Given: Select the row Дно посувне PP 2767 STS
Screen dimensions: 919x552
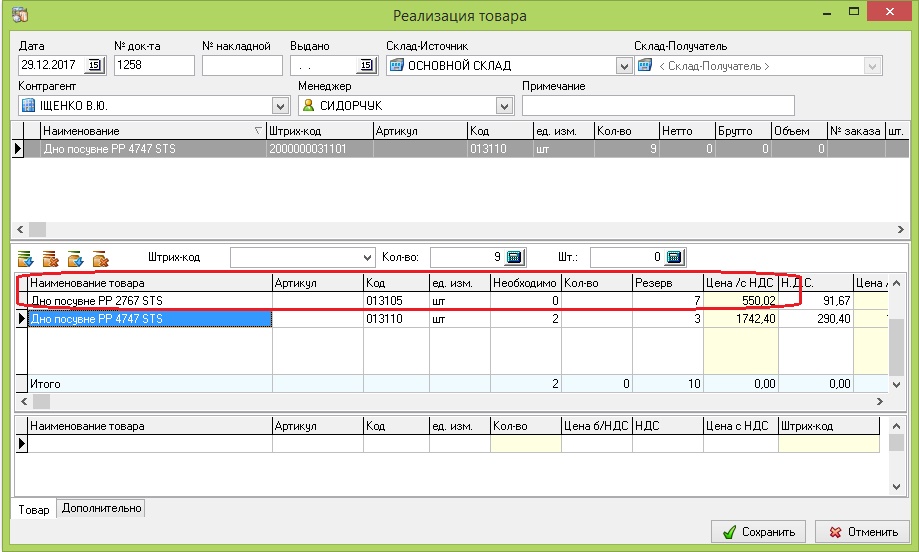Looking at the screenshot, I should tap(150, 300).
